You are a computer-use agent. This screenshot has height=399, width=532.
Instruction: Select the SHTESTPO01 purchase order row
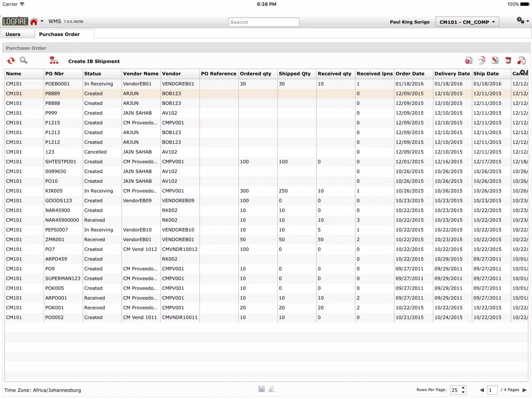tap(266, 162)
